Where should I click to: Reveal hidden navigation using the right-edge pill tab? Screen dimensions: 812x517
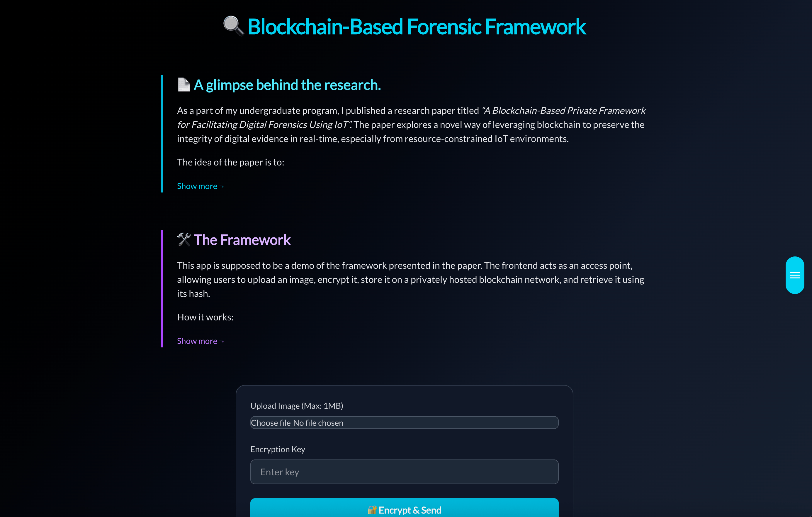795,275
